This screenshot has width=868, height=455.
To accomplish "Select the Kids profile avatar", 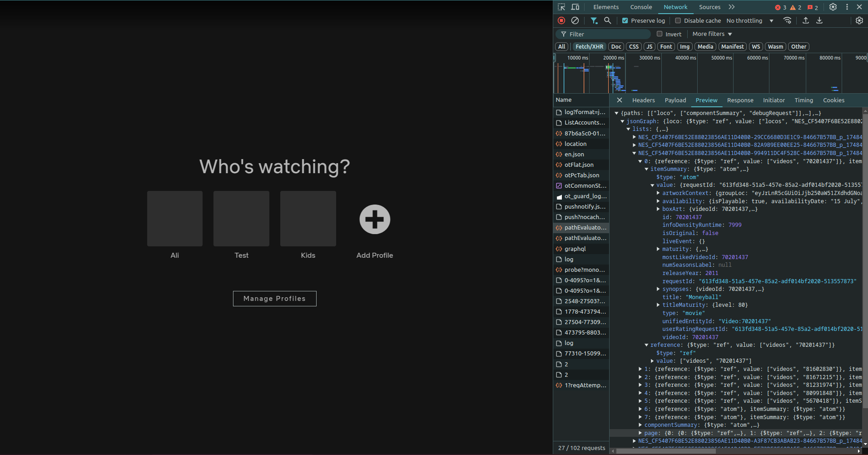I will click(308, 219).
